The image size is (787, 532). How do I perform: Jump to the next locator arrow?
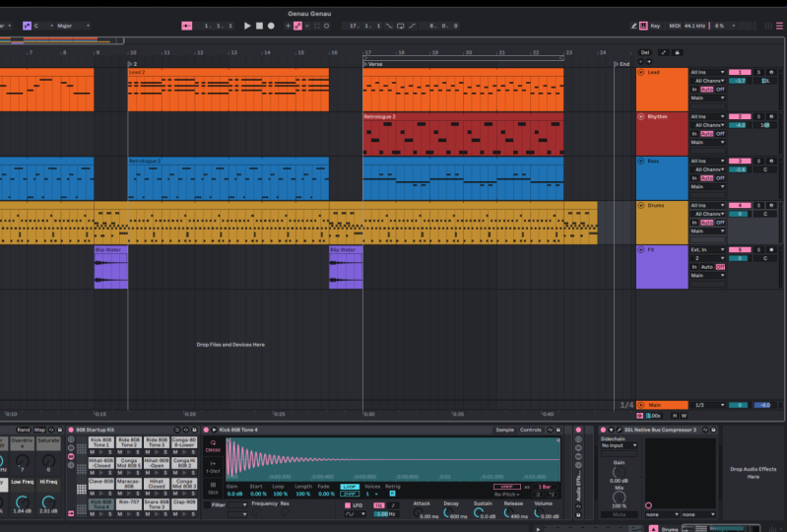coord(649,62)
